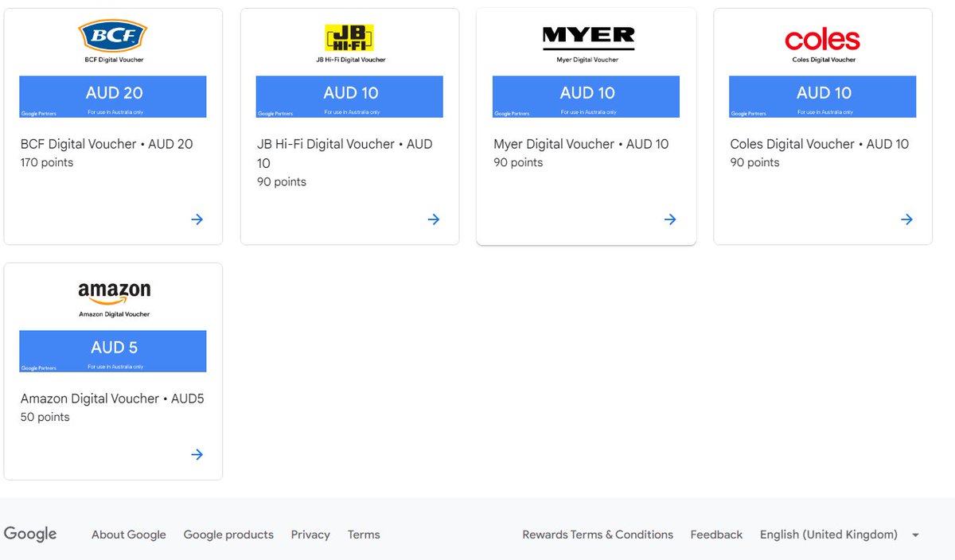The width and height of the screenshot is (955, 560).
Task: Click 'Myer Digital Voucher • AUD 10' title
Action: click(581, 144)
